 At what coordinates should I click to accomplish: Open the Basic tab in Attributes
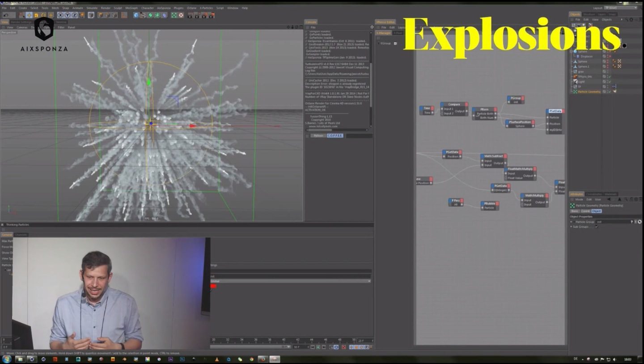575,211
